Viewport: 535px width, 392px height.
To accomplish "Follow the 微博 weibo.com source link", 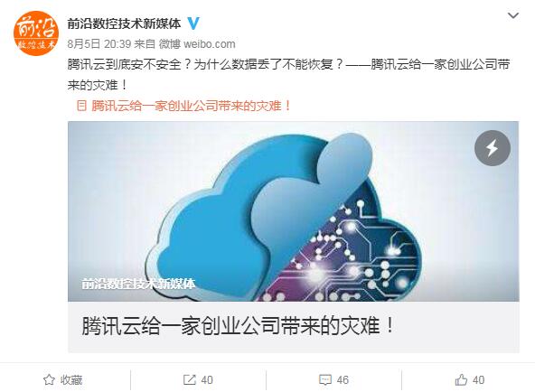I will 197,43.
